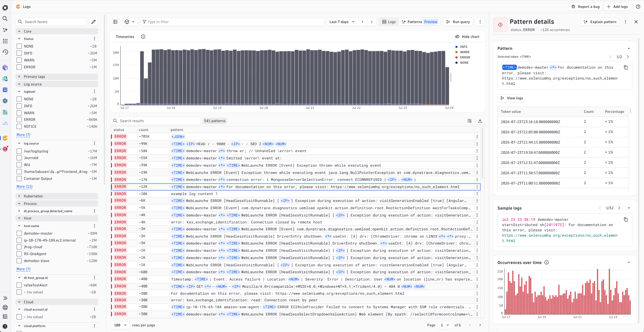Screen dimensions: 644x332
Task: Click the Hide chart button
Action: coord(467,37)
